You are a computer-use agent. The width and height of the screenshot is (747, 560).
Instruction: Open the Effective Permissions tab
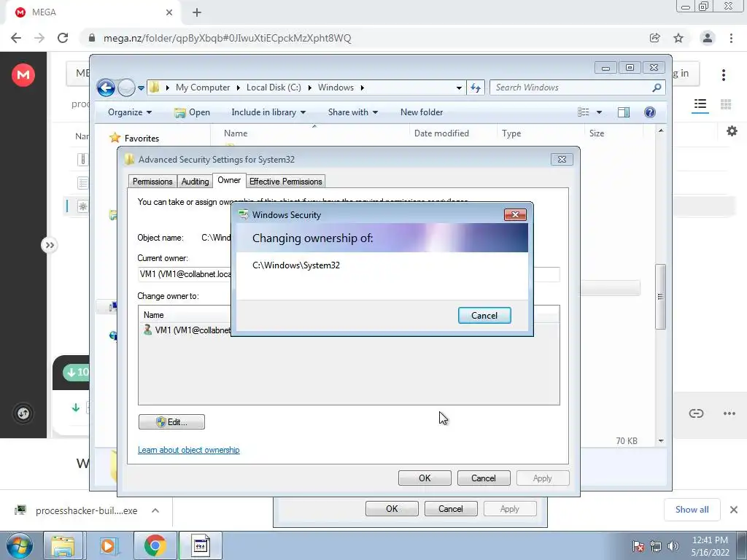point(285,182)
